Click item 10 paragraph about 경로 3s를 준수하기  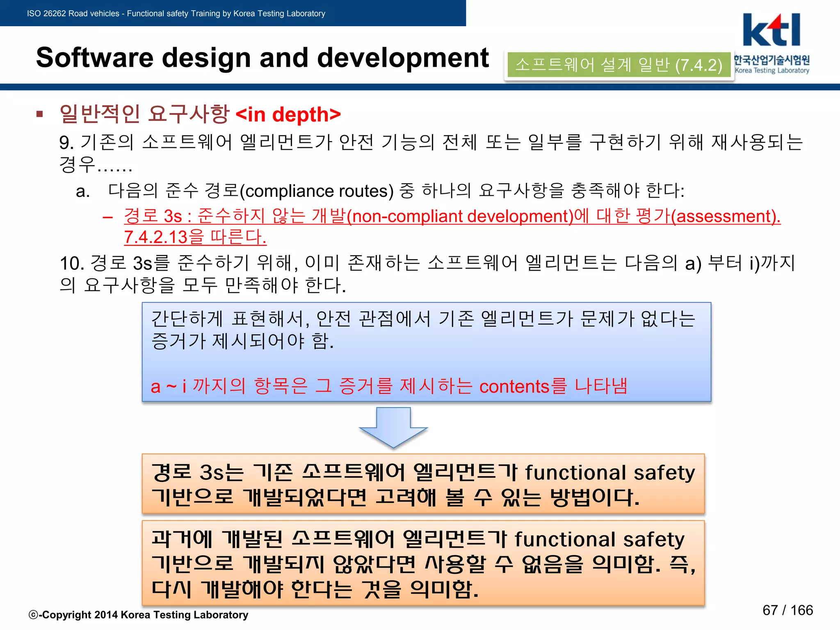pos(427,274)
